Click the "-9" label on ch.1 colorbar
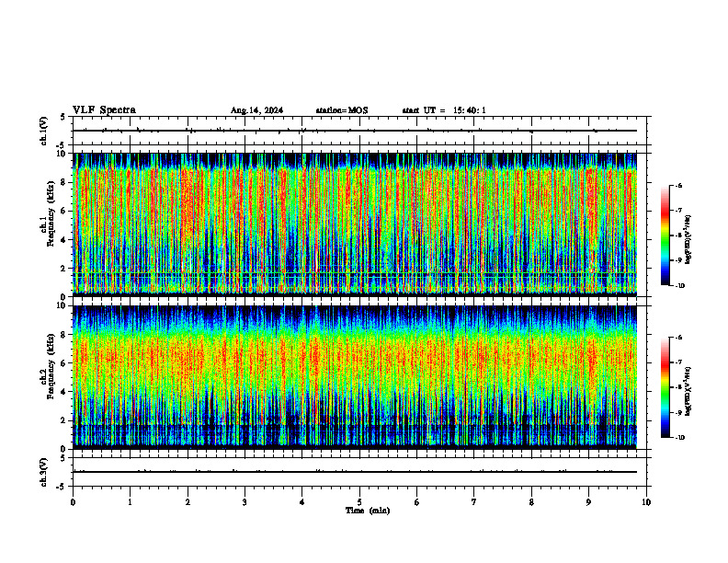 pos(678,260)
